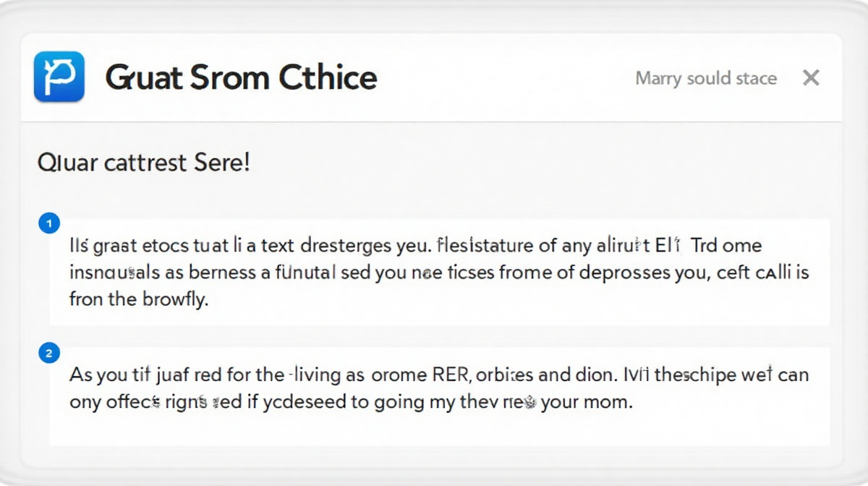Click the line starting 'Ils graat etocs'
This screenshot has width=868, height=486.
416,245
